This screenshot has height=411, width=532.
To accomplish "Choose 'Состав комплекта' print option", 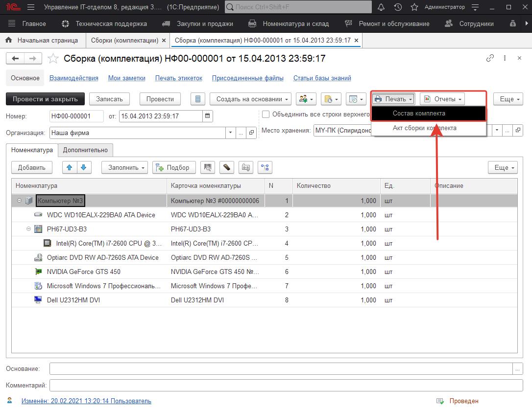I will click(x=419, y=114).
